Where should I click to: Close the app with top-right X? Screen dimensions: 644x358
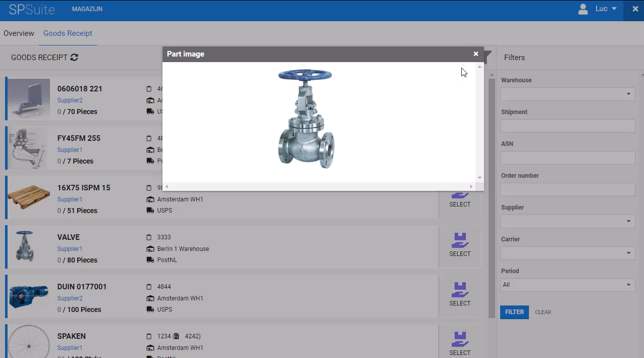coord(635,9)
